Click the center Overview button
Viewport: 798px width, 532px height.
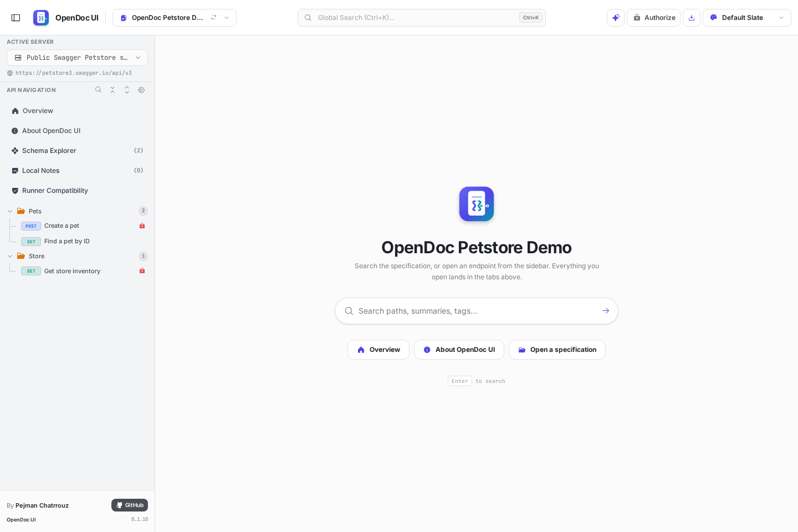pos(378,350)
